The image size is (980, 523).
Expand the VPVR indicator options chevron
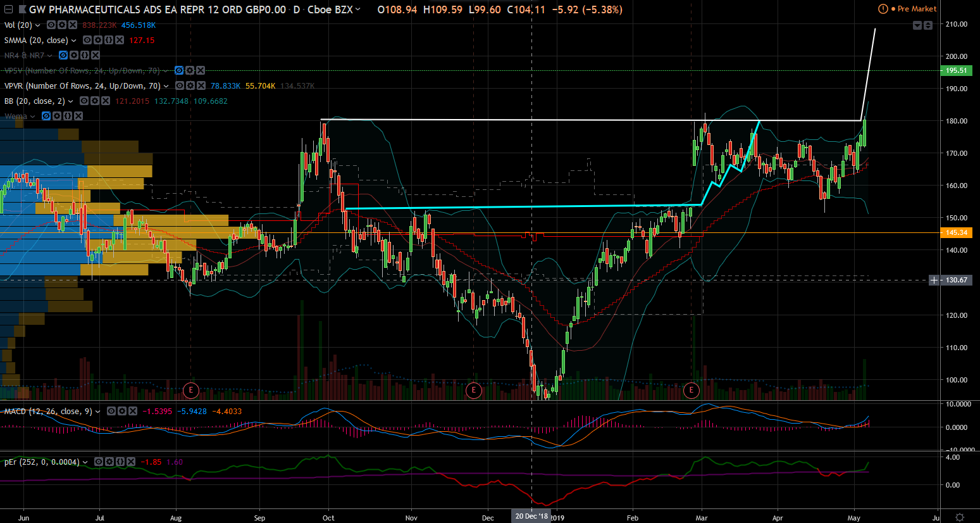(166, 85)
